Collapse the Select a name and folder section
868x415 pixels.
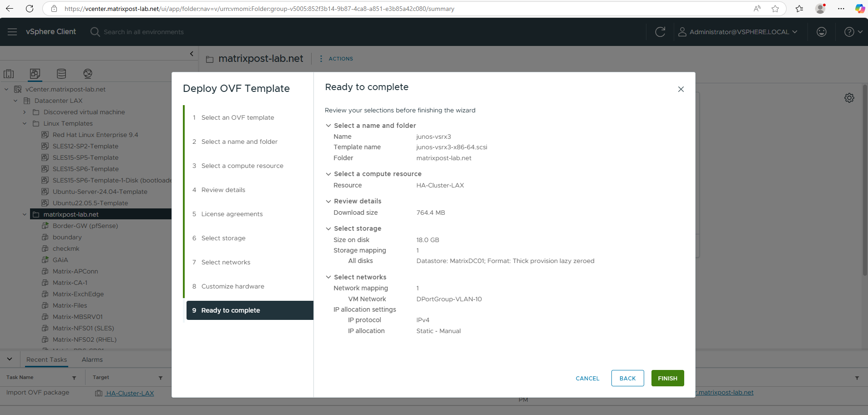tap(328, 126)
